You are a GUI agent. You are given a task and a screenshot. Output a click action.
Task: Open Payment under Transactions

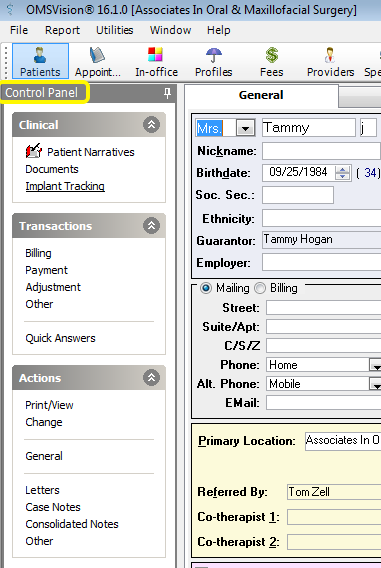[46, 270]
